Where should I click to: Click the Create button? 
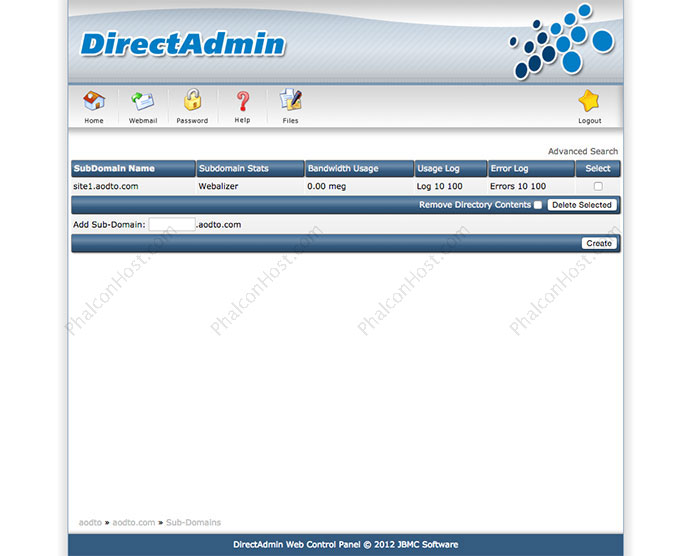599,243
